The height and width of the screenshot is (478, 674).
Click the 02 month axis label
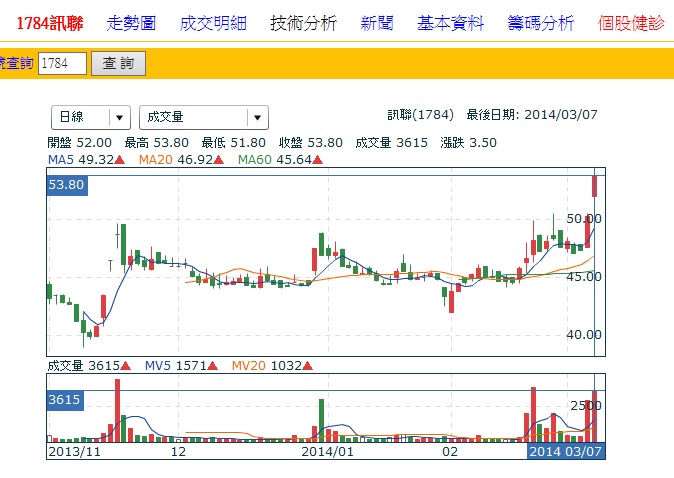click(x=450, y=452)
